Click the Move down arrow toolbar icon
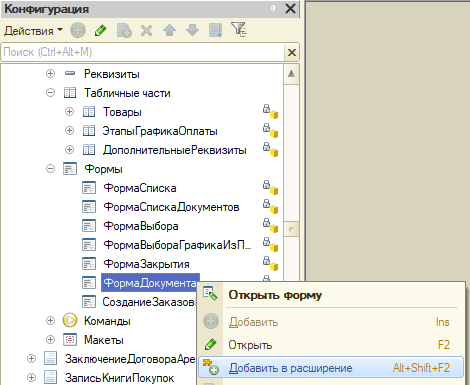 (x=192, y=30)
